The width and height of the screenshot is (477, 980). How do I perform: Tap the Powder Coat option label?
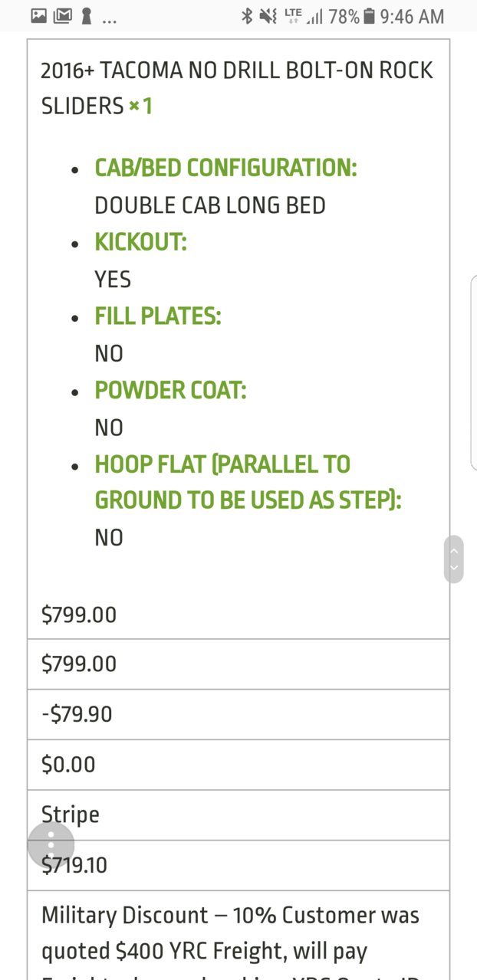click(170, 390)
